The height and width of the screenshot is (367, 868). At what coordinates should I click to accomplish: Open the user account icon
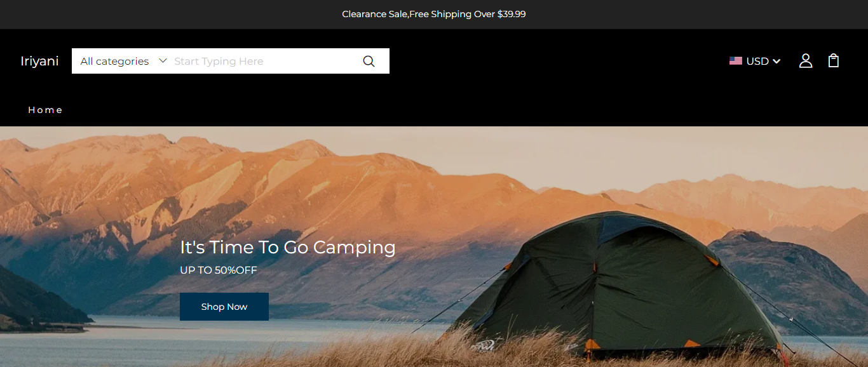pyautogui.click(x=806, y=61)
